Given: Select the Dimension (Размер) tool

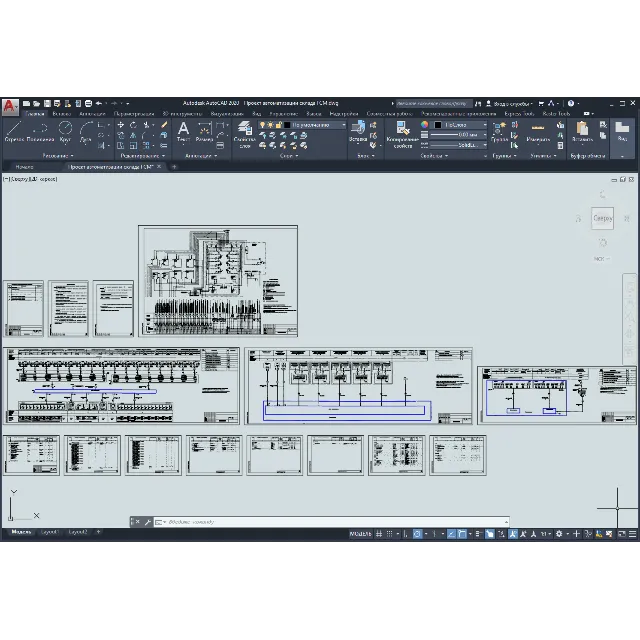Looking at the screenshot, I should click(x=204, y=131).
